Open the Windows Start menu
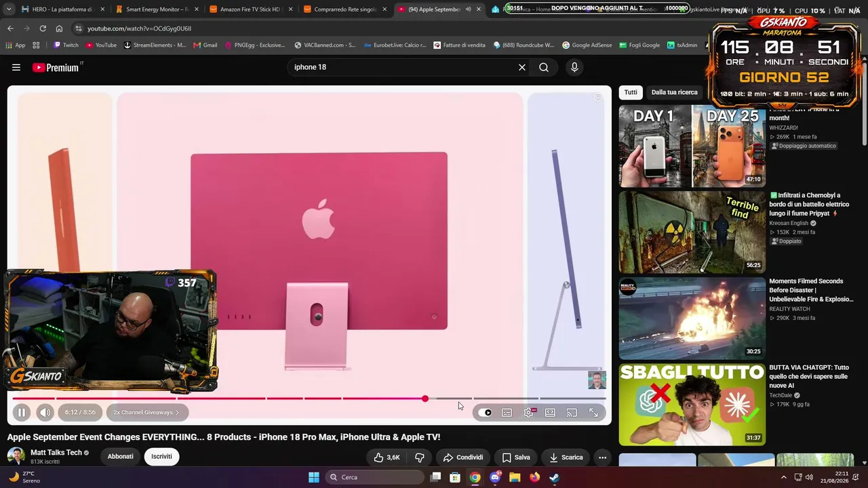Image resolution: width=868 pixels, height=488 pixels. pyautogui.click(x=314, y=477)
